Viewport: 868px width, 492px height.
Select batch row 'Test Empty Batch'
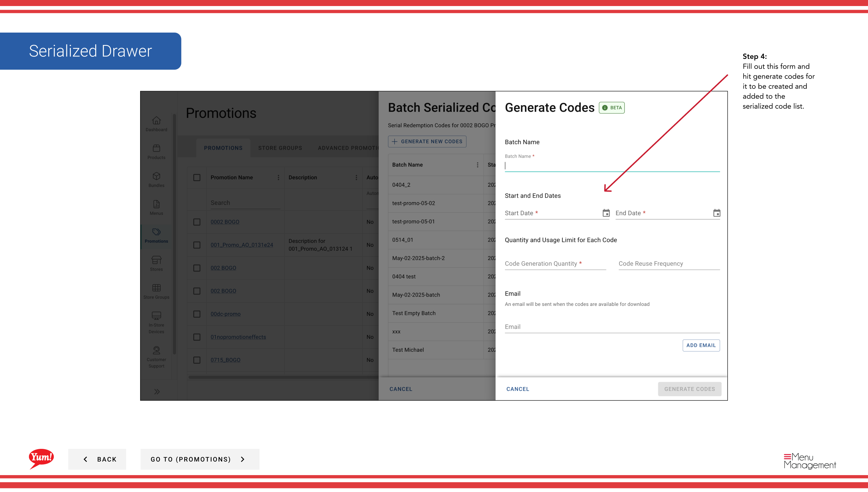click(442, 313)
